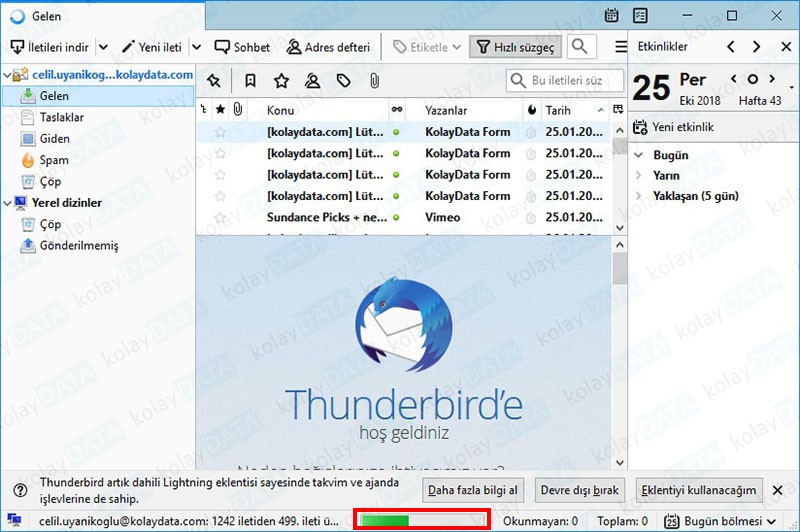Go to previous Etkinlikler pane with left chevron
This screenshot has height=532, width=800.
click(x=731, y=47)
